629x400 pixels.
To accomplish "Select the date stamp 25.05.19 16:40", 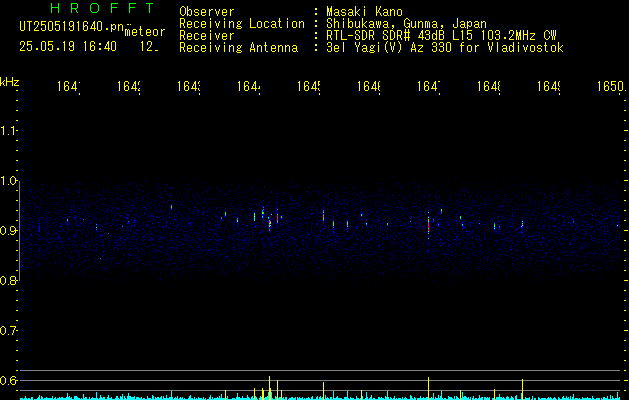I will [68, 47].
